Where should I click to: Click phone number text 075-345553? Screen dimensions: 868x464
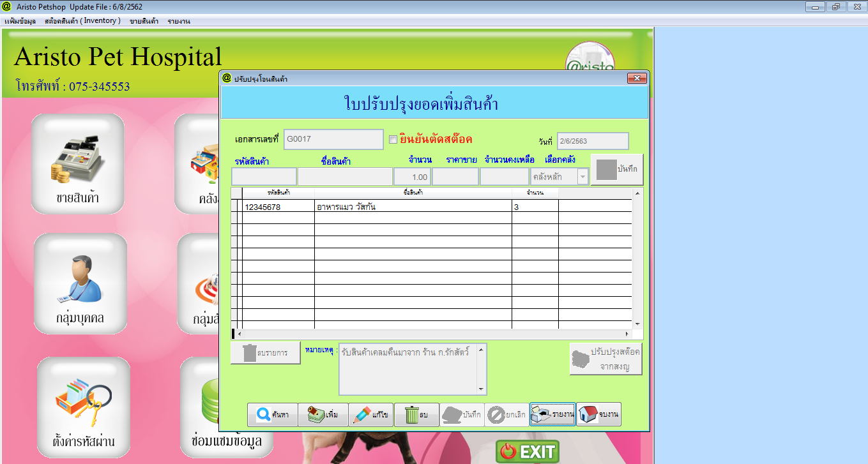tap(100, 86)
